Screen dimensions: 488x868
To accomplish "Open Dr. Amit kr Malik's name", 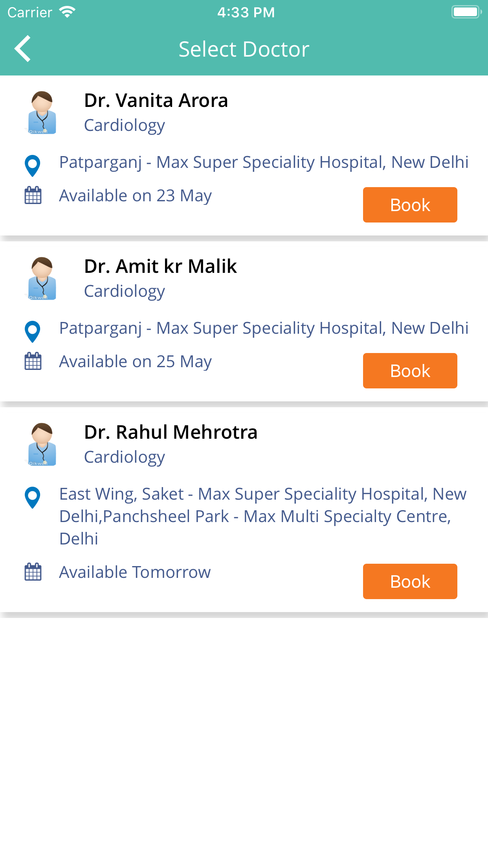I will (160, 267).
